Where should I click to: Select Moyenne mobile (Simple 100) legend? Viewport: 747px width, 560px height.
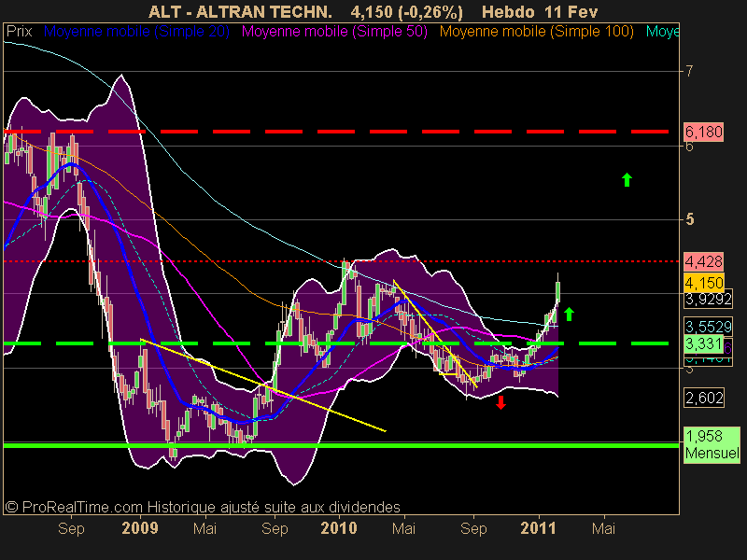coord(536,32)
